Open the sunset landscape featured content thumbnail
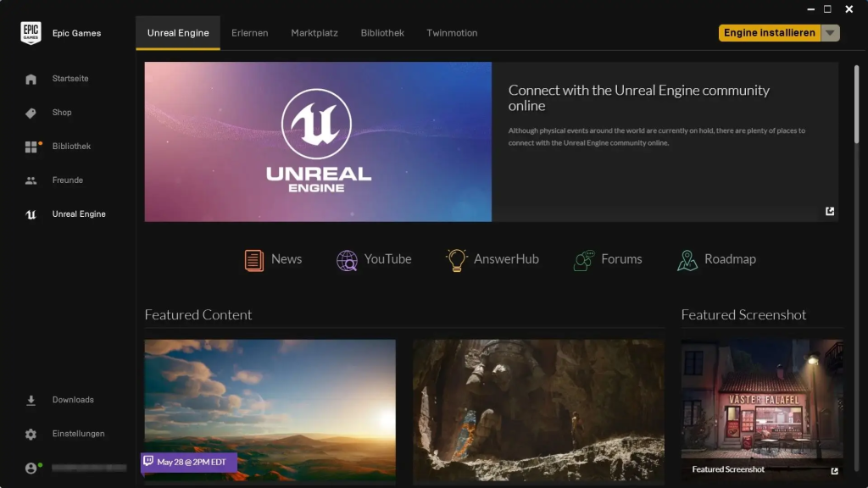868x488 pixels. (270, 411)
